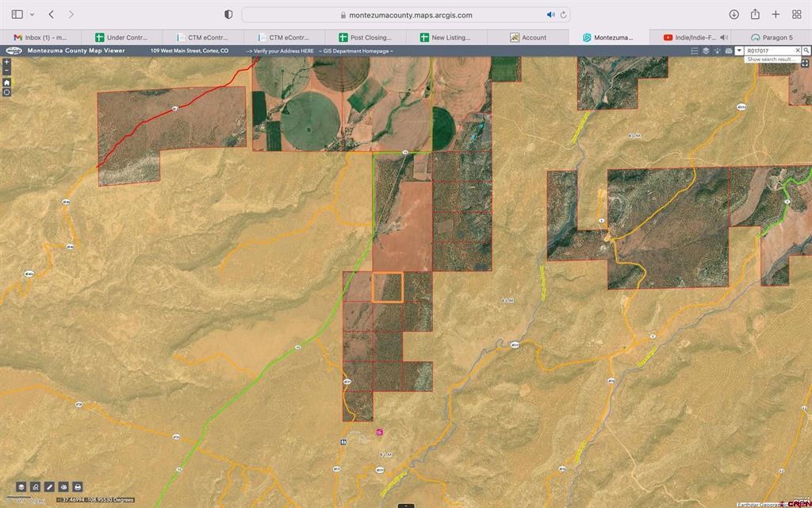Open the bottom Print widget
Screen dimensions: 812x508
[78, 487]
